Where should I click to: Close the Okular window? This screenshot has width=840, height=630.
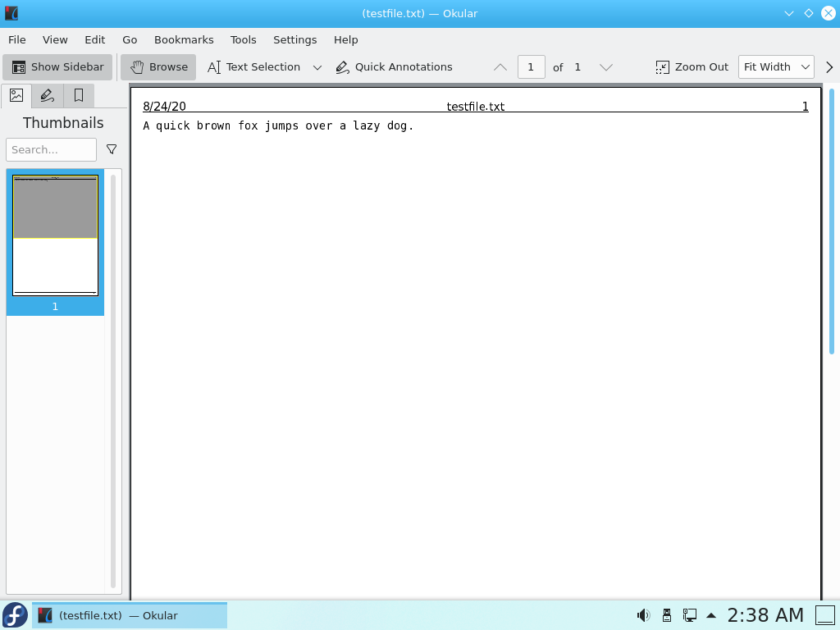click(829, 13)
